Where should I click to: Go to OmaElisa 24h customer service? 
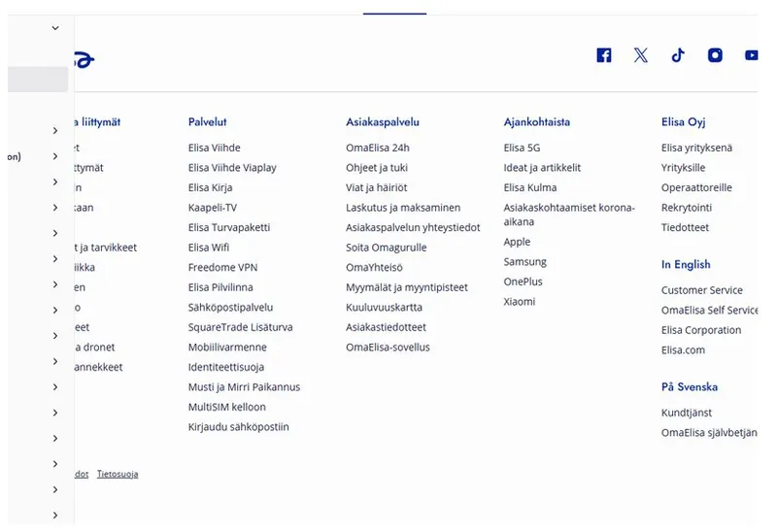(x=377, y=149)
